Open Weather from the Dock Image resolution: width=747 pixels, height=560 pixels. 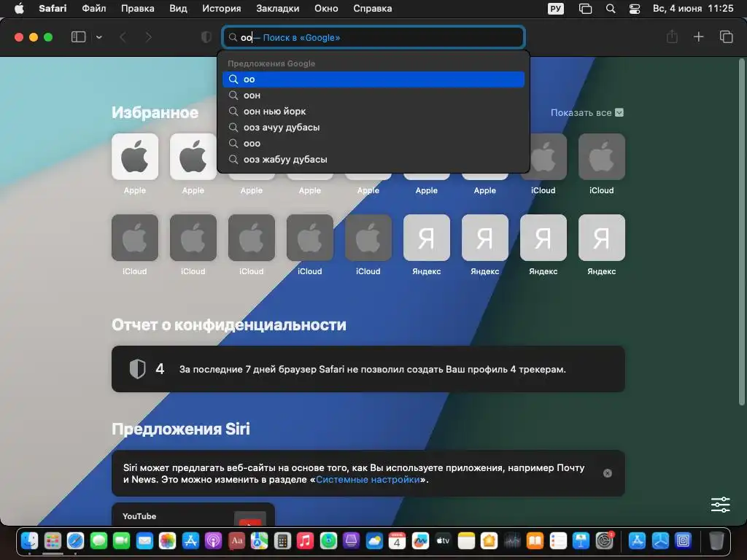pyautogui.click(x=374, y=540)
